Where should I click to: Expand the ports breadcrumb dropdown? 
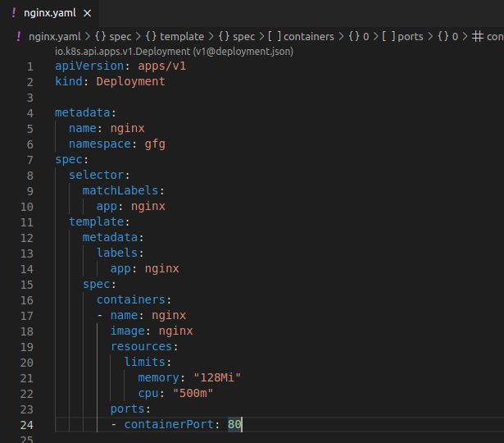coord(411,37)
